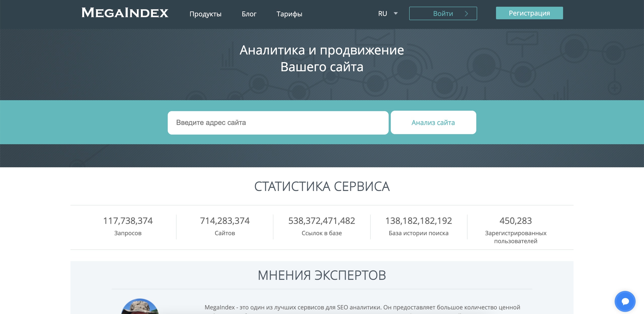The image size is (644, 314).
Task: Focus the Введите адрес сайта field
Action: (278, 123)
